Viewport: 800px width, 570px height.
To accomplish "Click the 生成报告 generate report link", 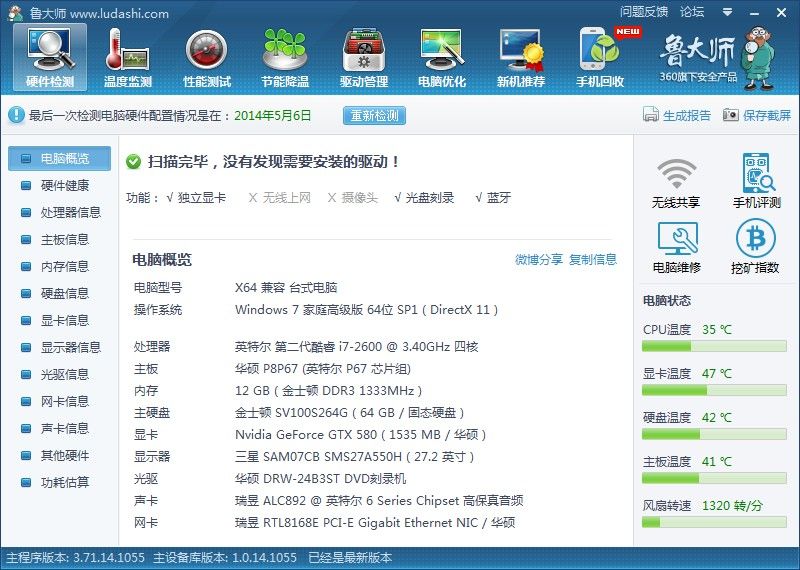I will [x=677, y=115].
